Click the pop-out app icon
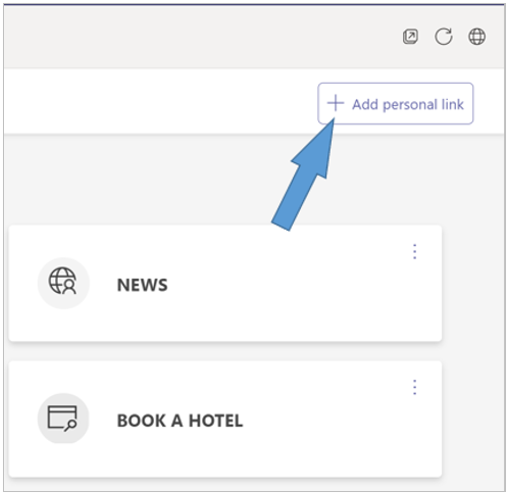The height and width of the screenshot is (496, 509). 410,36
